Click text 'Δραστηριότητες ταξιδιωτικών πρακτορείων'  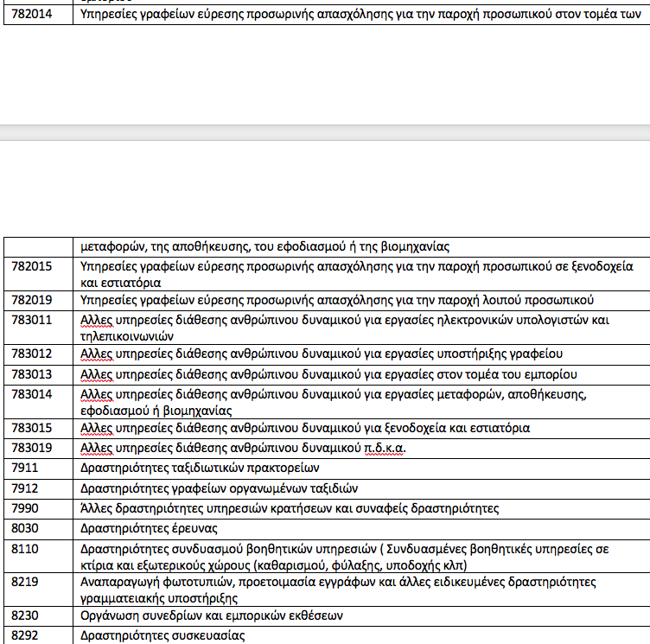click(200, 469)
